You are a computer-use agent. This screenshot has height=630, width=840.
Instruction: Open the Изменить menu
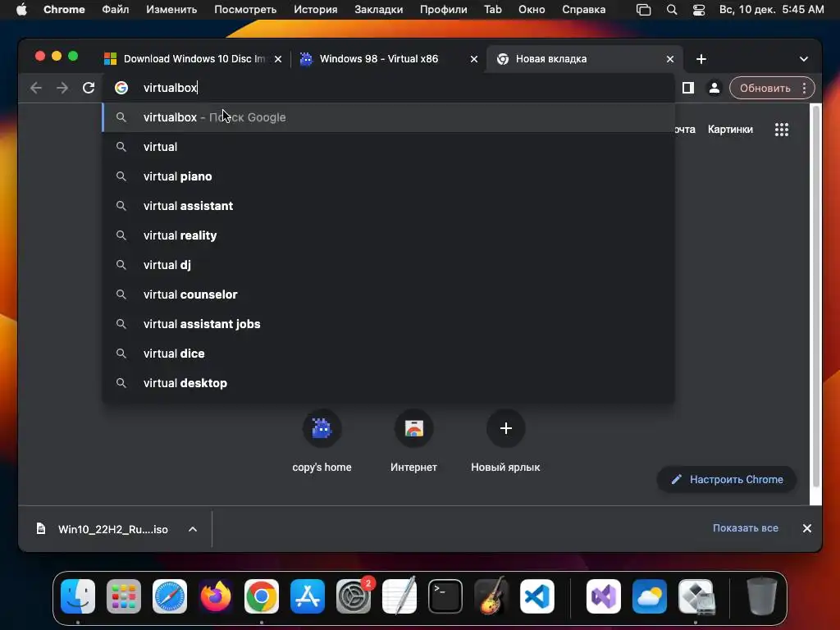171,10
